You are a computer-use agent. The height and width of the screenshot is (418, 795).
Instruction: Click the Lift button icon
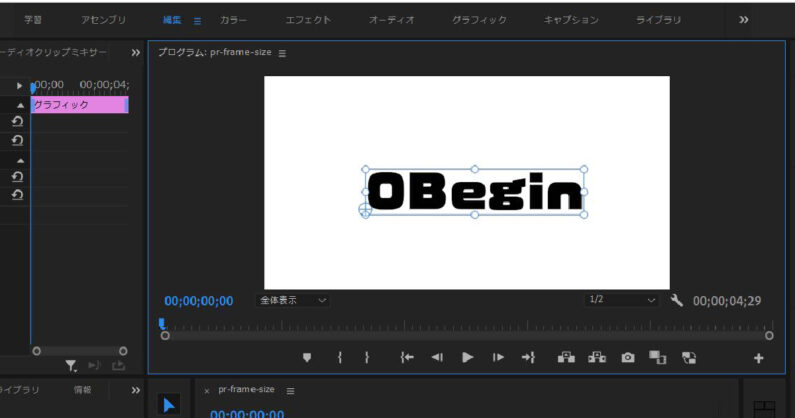(567, 357)
